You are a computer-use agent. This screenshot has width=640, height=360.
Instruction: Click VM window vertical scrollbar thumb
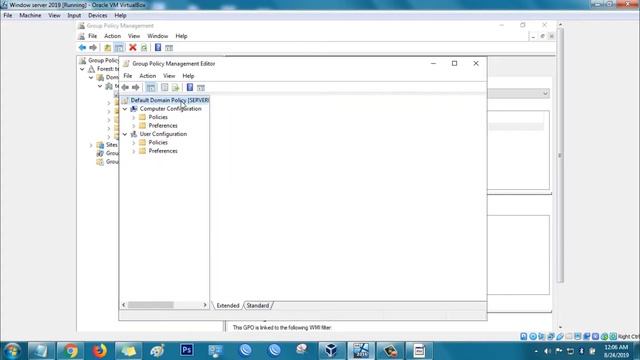[x=560, y=155]
